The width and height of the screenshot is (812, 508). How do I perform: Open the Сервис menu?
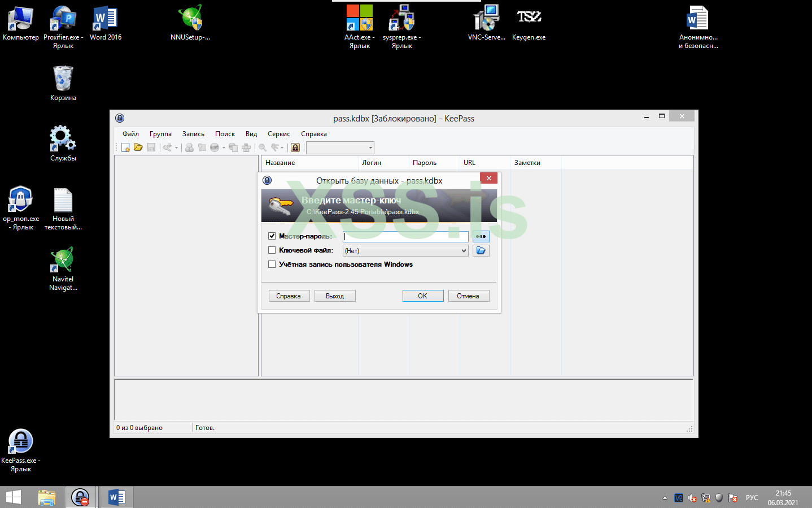click(x=279, y=134)
